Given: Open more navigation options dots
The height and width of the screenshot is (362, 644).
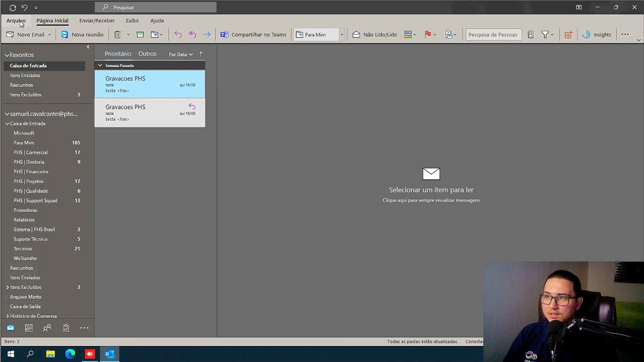Looking at the screenshot, I should coord(84,328).
